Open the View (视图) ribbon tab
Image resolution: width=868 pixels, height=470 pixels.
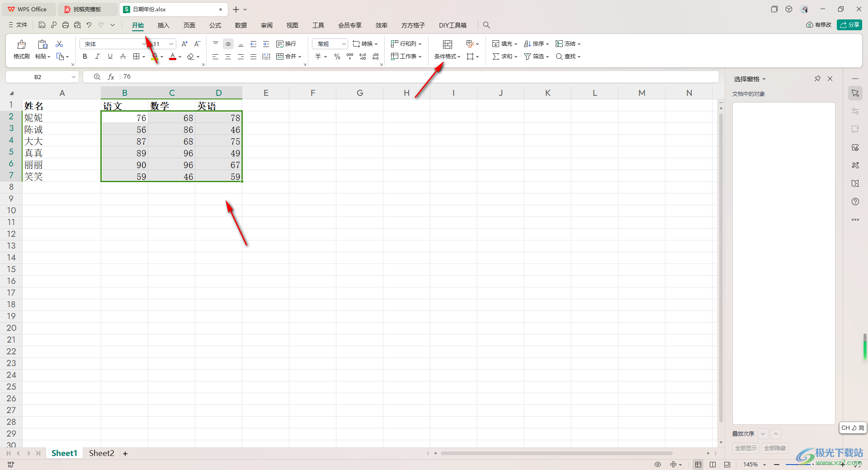[292, 25]
